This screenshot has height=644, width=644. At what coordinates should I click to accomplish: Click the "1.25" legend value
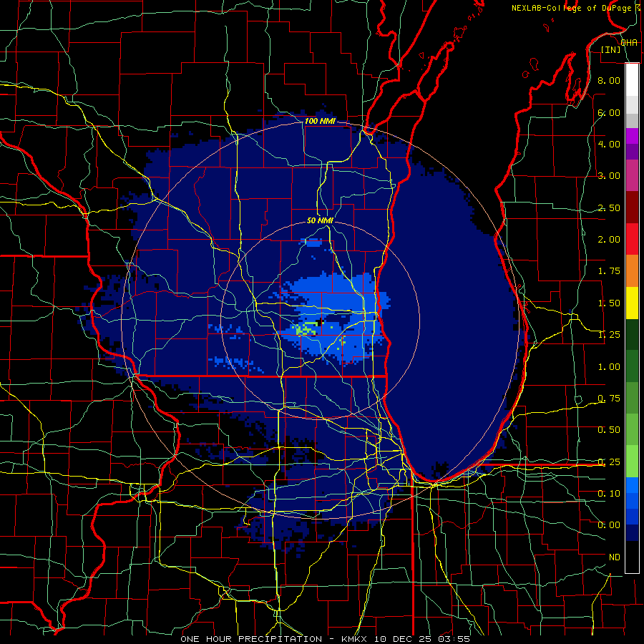click(608, 335)
